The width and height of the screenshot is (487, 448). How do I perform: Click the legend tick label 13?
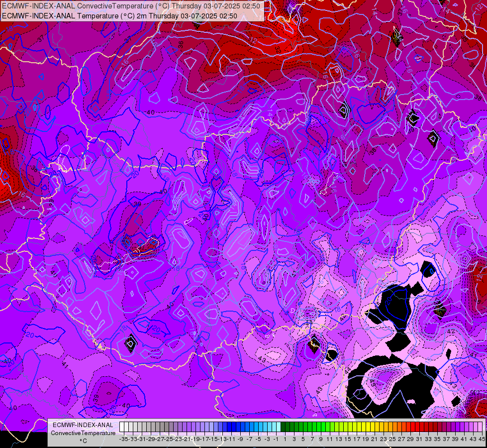point(339,440)
